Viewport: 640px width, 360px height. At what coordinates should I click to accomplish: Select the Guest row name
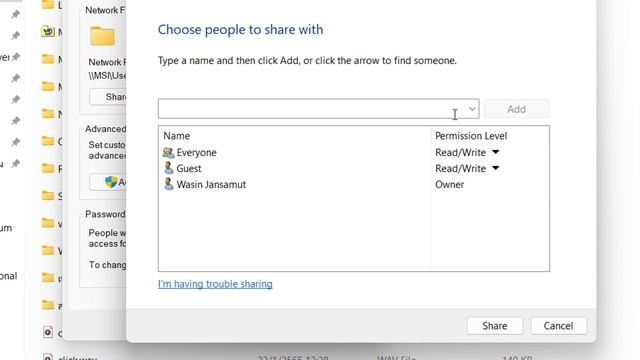click(x=189, y=168)
